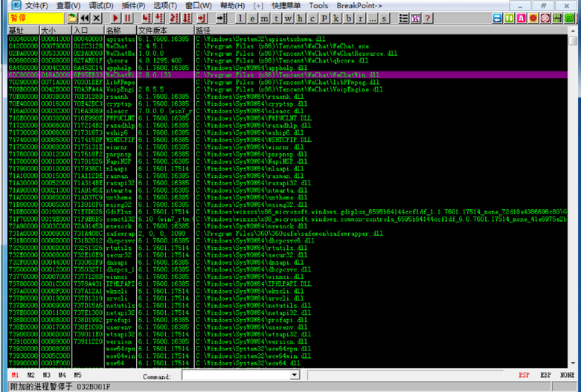Click the green sliders plugin icon
Viewport: 581px width, 392px height.
tap(557, 18)
